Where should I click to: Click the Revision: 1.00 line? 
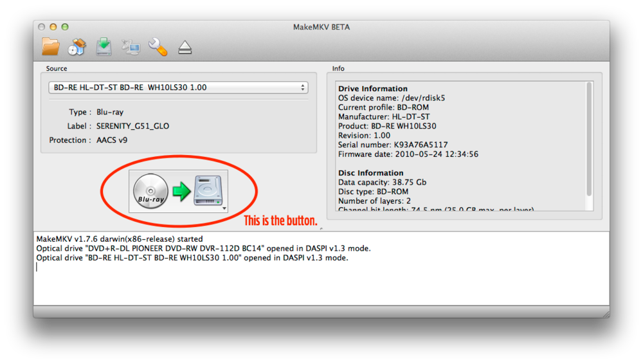(364, 136)
